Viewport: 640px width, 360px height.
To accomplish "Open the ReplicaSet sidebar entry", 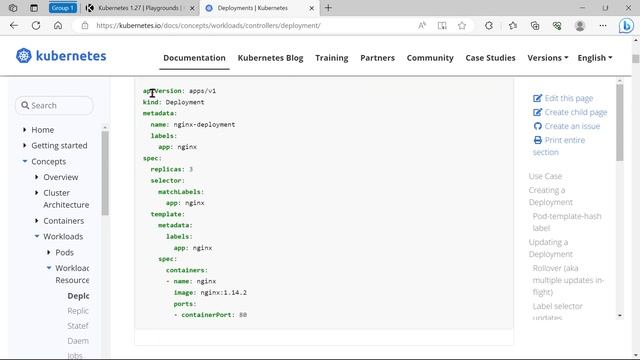I will click(78, 311).
